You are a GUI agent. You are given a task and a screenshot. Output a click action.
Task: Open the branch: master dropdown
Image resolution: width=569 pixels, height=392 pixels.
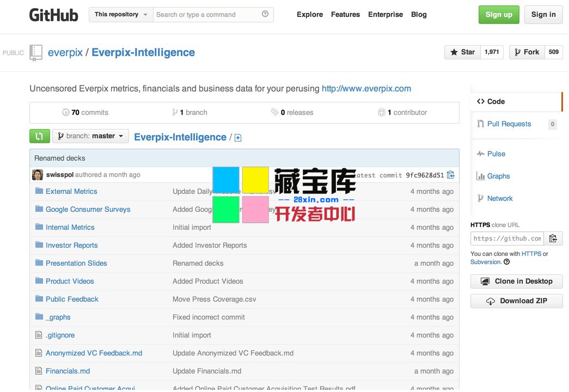point(90,136)
